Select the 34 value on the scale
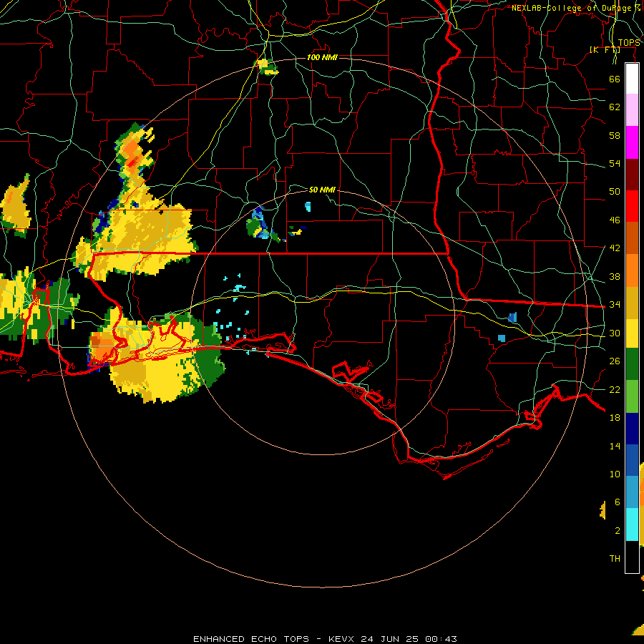 click(x=615, y=305)
